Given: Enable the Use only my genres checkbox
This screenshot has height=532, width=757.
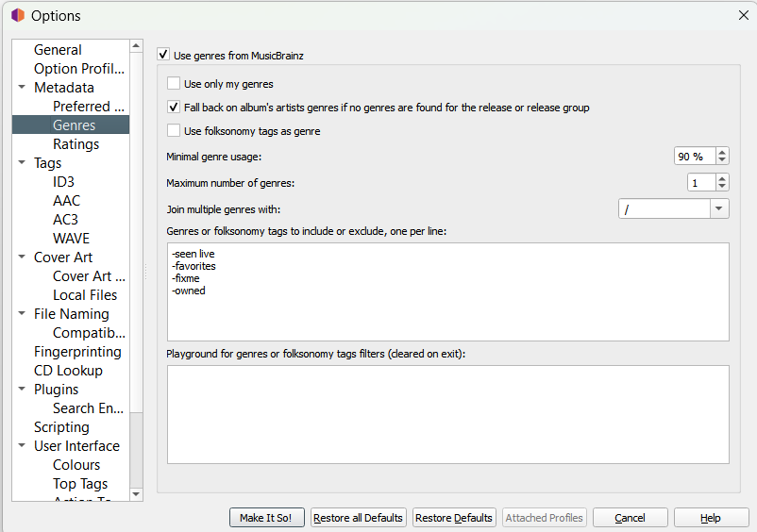Looking at the screenshot, I should point(174,84).
